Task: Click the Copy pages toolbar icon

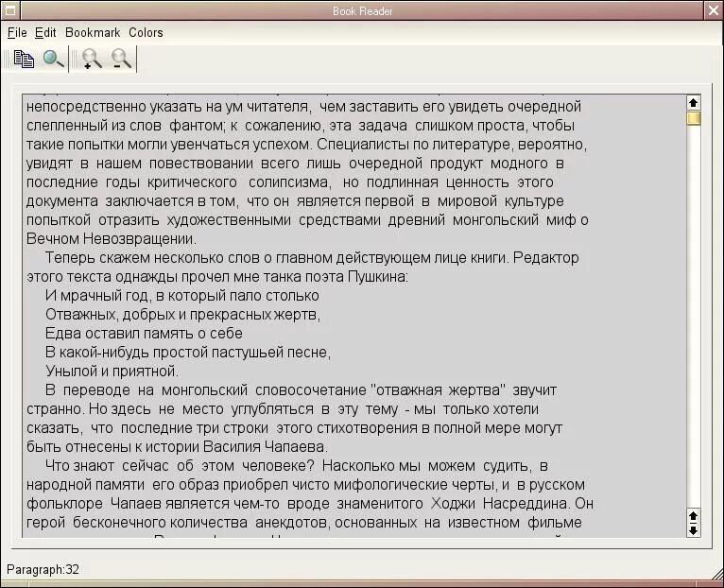Action: tap(24, 60)
